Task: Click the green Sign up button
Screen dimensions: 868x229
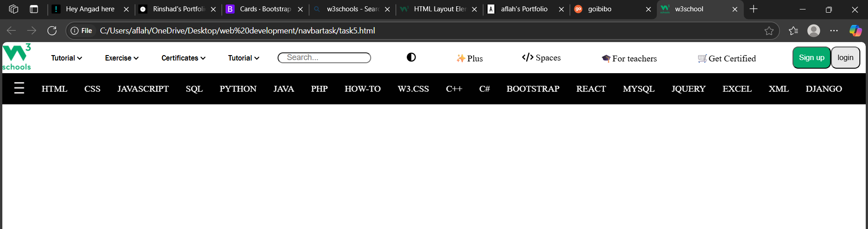Action: tap(811, 57)
